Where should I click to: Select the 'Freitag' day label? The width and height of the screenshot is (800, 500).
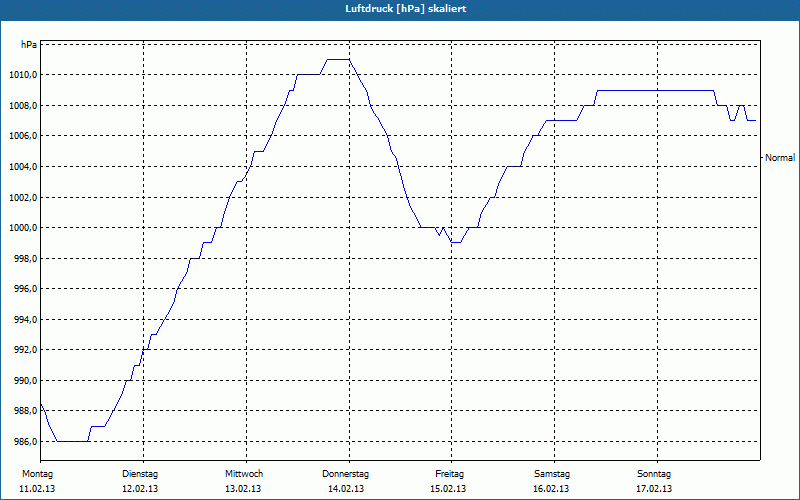(x=449, y=474)
